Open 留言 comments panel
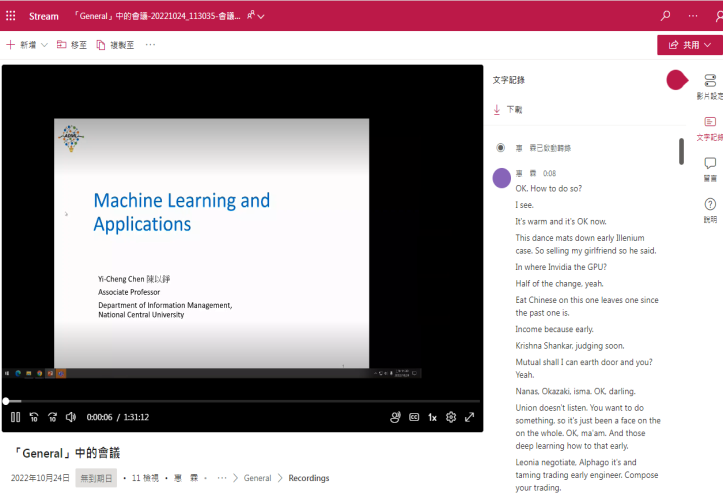This screenshot has width=723, height=495. tap(710, 168)
